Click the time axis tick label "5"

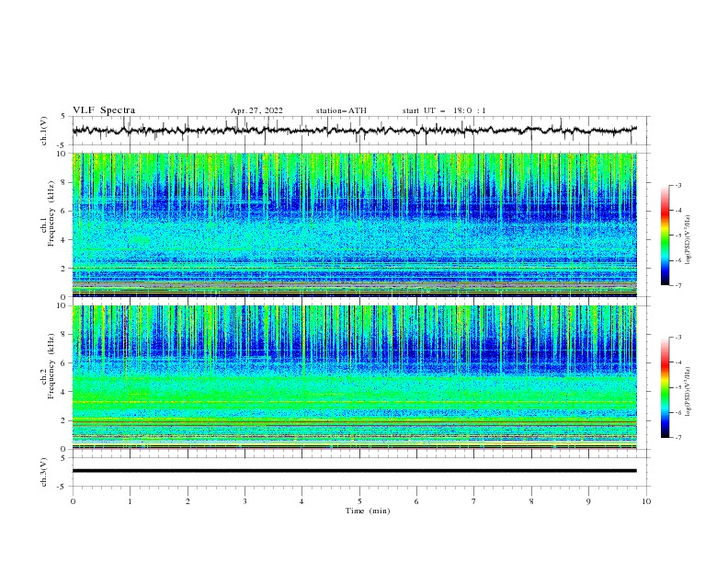[359, 501]
